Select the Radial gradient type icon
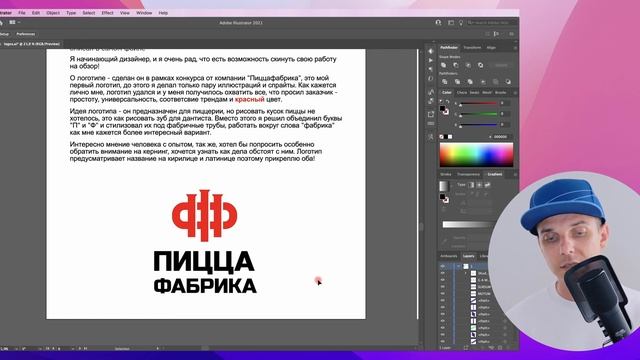Screen dimensions: 640x360 (479, 185)
